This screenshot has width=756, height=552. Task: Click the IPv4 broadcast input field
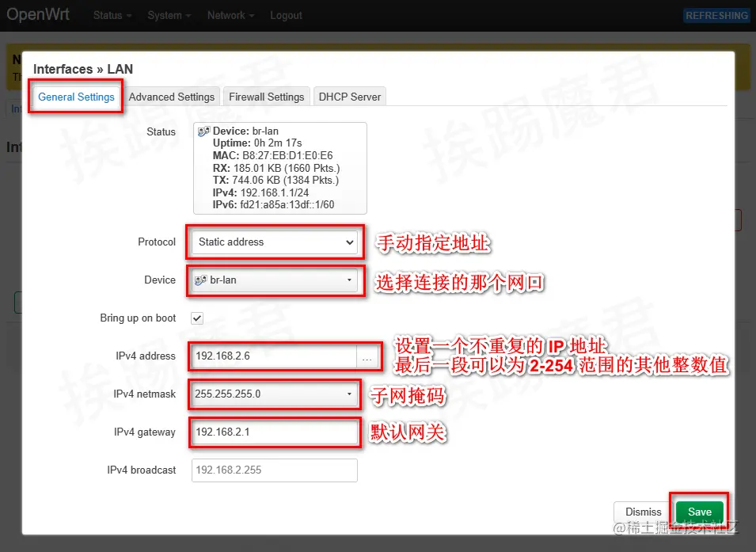(274, 470)
